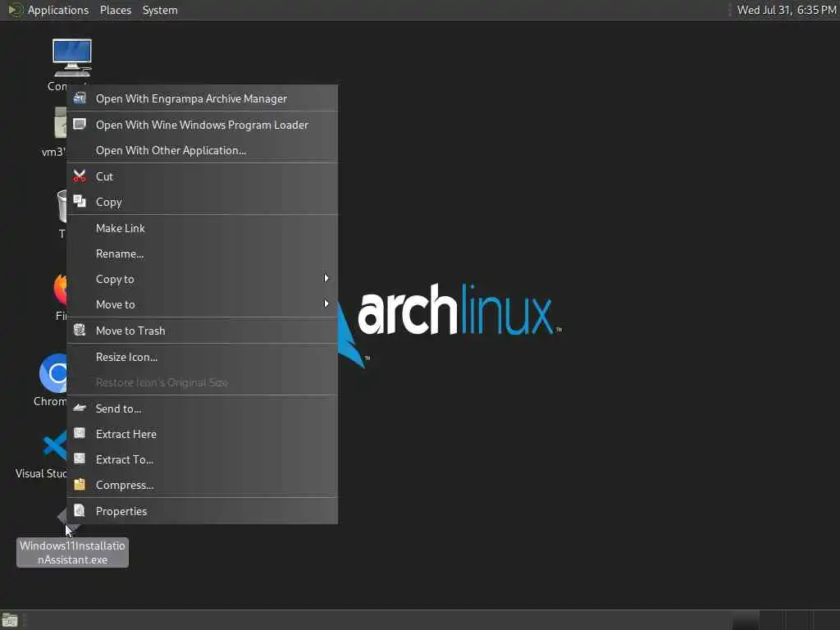The image size is (840, 630).
Task: Copy to menu entry label
Action: pyautogui.click(x=115, y=279)
